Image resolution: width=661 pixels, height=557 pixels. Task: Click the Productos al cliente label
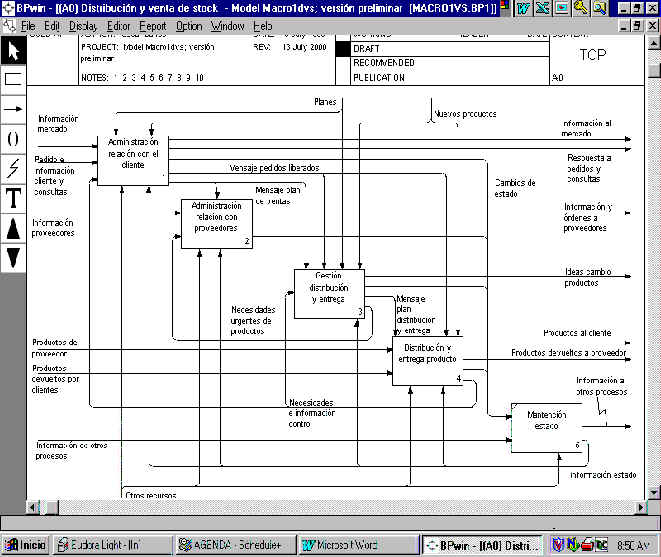tap(577, 333)
